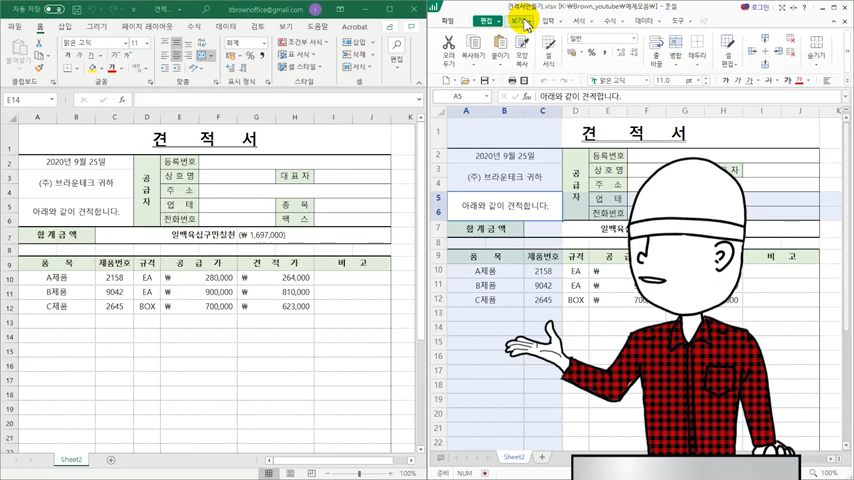This screenshot has height=480, width=854.
Task: Click the decrease indent icon in Excel
Action: coord(165,68)
